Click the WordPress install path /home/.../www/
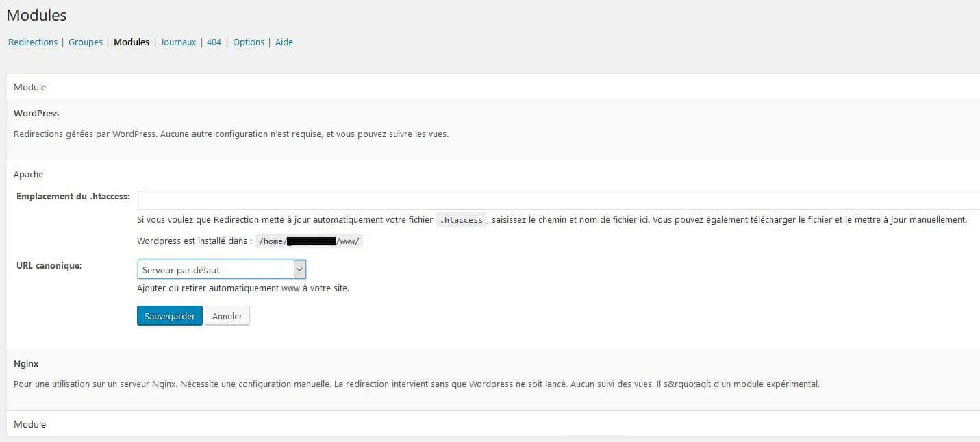 point(309,241)
